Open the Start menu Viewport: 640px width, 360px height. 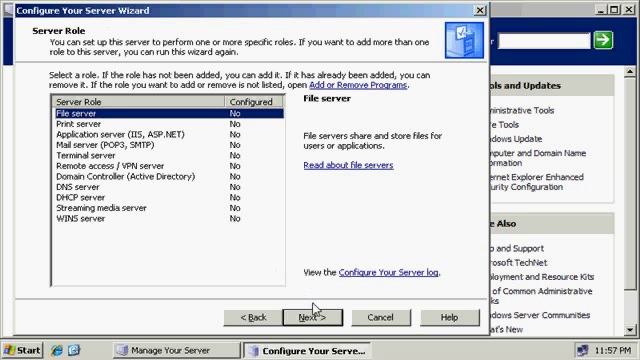[x=22, y=350]
